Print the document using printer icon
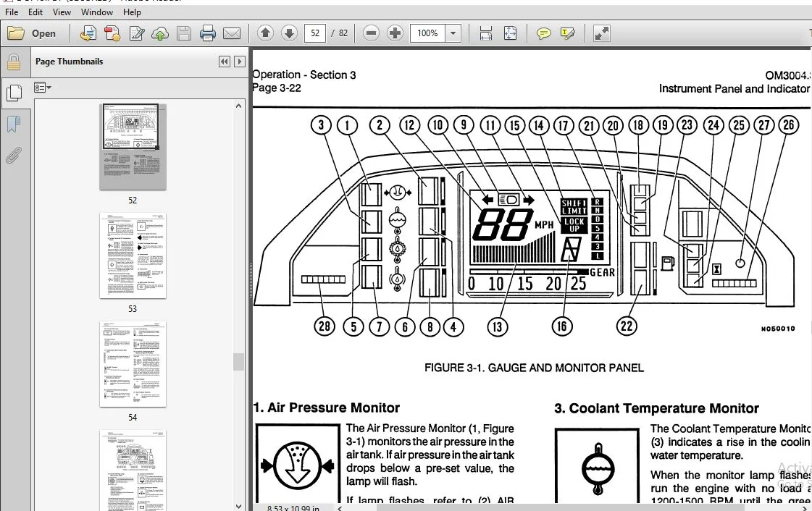812x511 pixels. tap(208, 33)
